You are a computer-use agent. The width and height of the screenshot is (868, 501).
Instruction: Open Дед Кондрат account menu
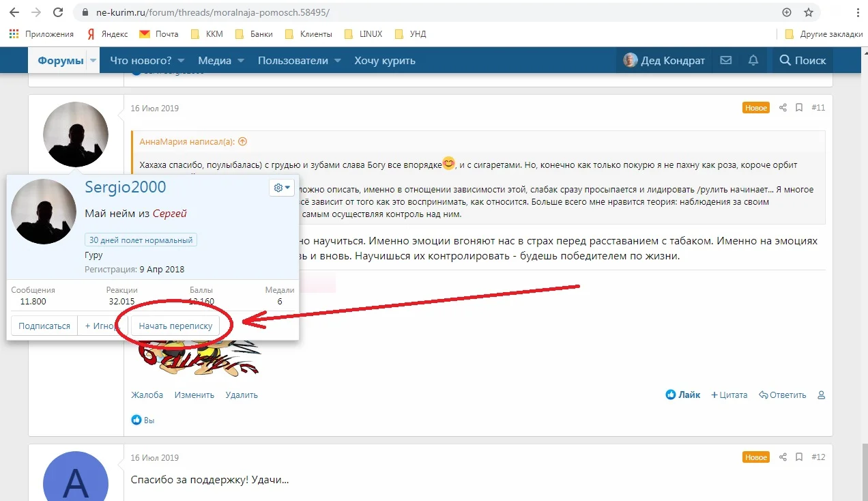click(x=664, y=60)
